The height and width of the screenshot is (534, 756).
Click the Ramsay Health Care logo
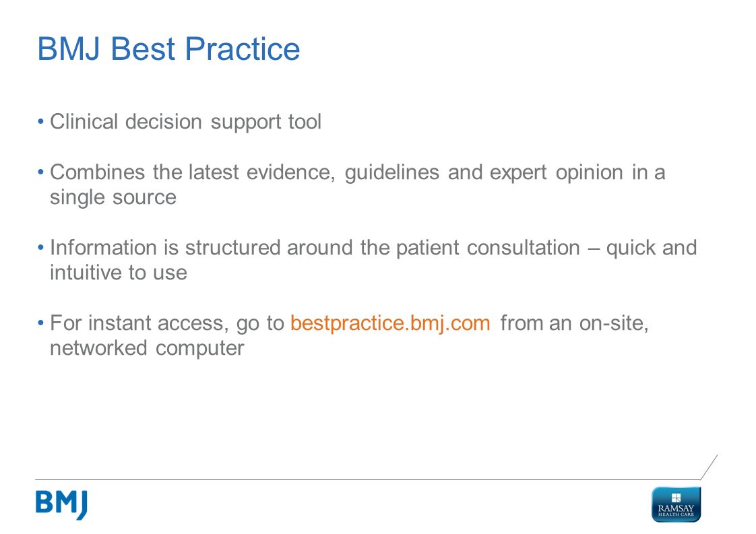pos(676,504)
